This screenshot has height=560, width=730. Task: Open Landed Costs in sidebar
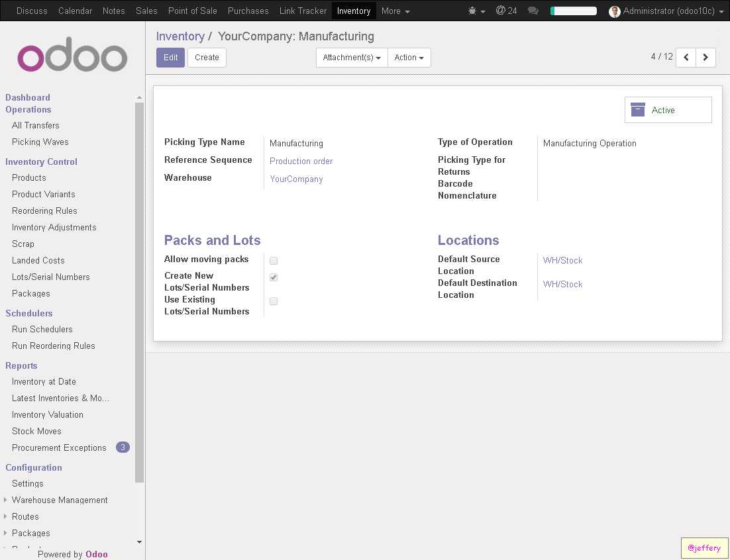click(38, 260)
